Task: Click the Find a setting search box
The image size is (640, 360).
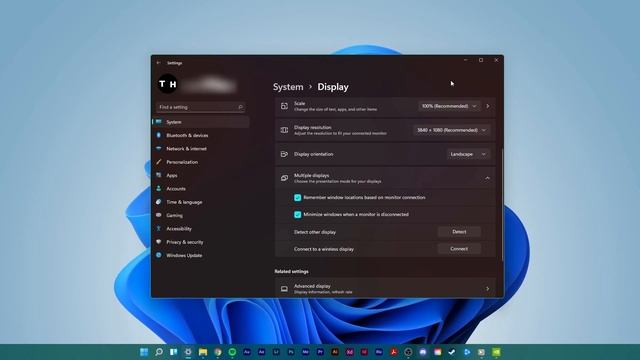Action: point(200,107)
